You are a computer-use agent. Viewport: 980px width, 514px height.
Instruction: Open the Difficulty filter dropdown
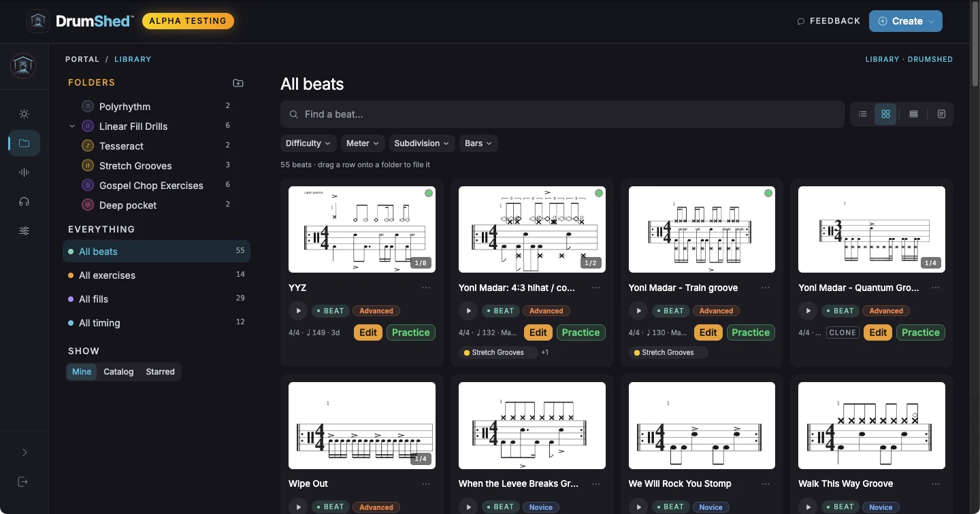[308, 143]
